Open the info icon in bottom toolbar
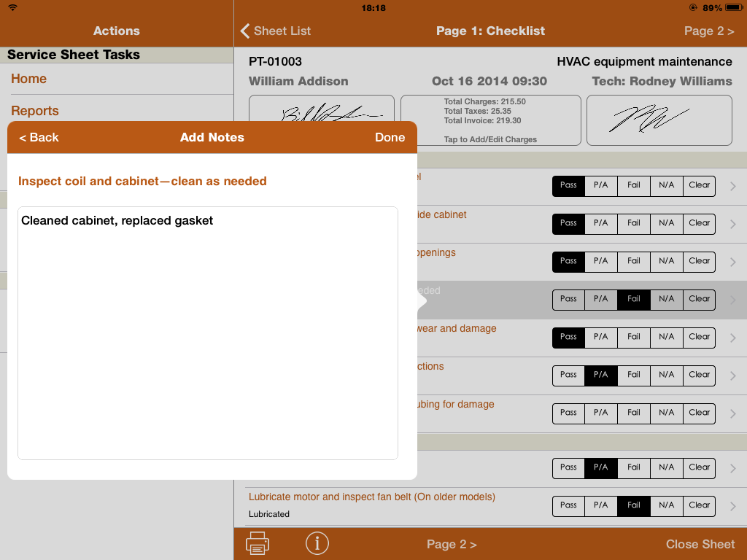 point(317,543)
